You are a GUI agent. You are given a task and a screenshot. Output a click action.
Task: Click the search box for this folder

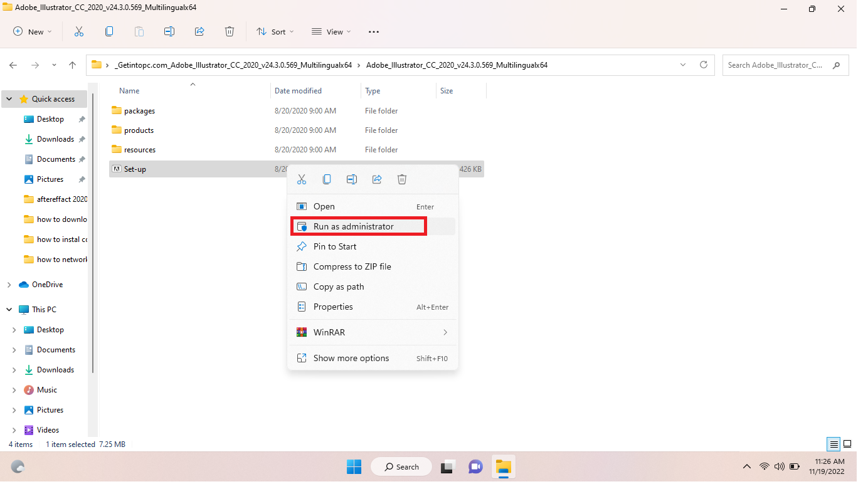coord(786,65)
